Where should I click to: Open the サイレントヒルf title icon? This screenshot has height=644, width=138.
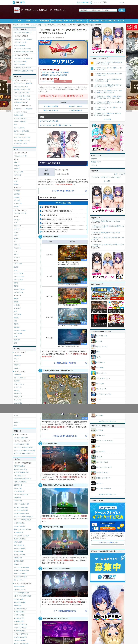(x=93, y=452)
